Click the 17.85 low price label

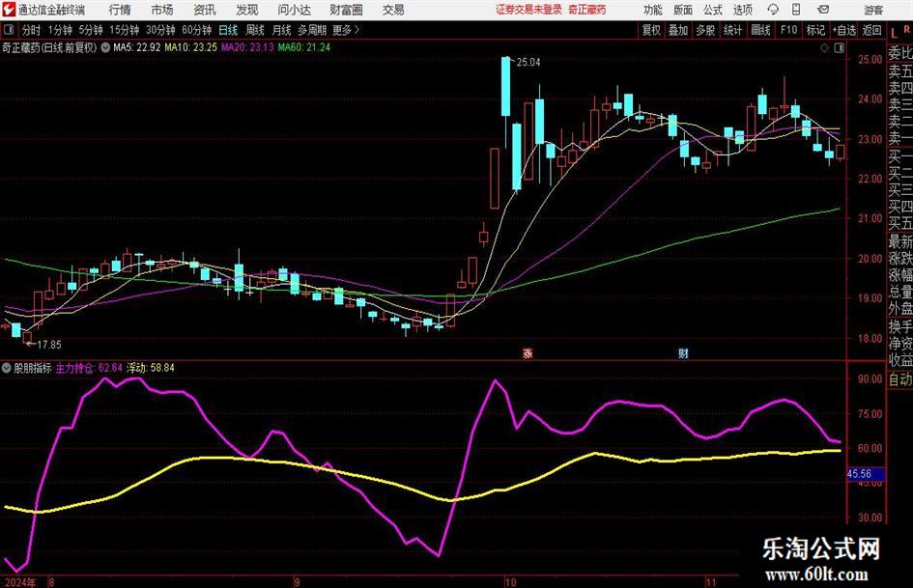[49, 345]
